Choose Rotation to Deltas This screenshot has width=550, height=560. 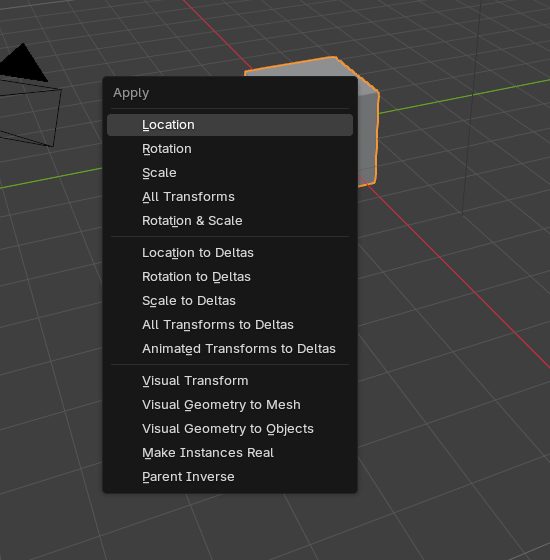coord(230,277)
